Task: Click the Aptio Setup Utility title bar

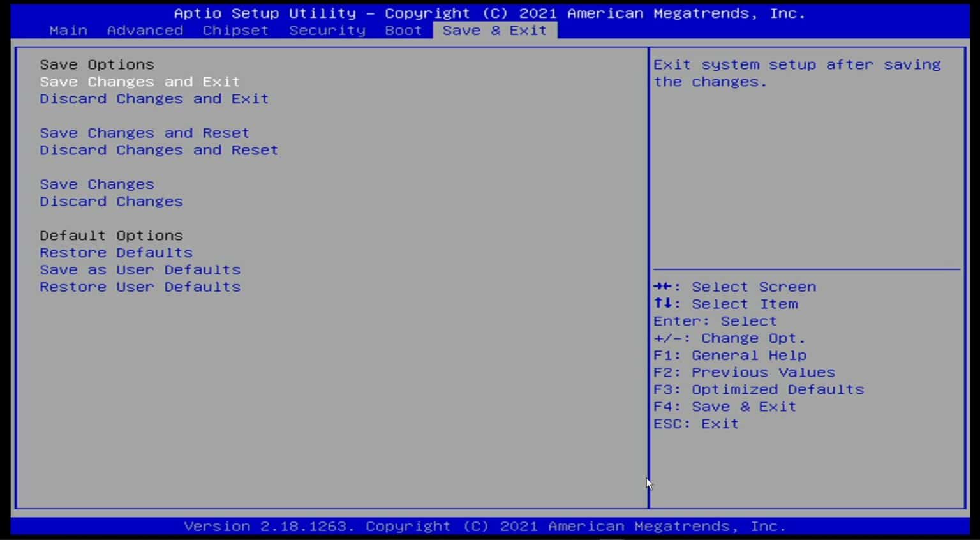Action: pos(490,13)
